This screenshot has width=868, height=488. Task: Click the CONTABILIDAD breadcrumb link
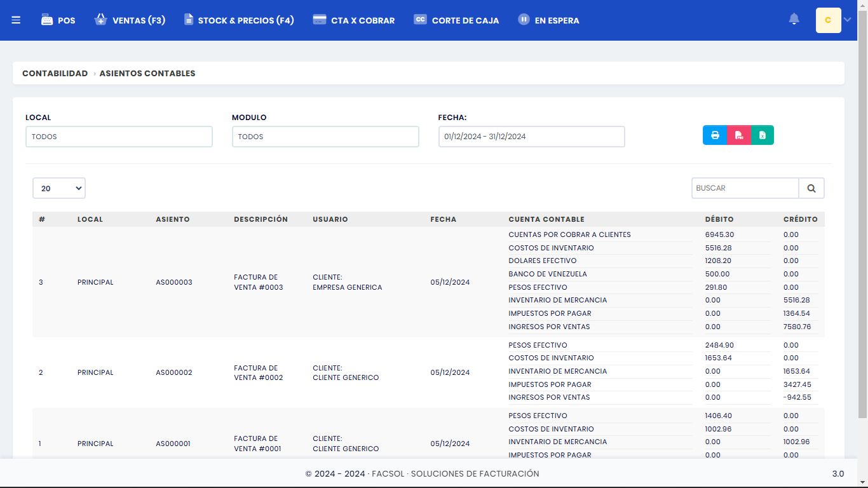click(x=55, y=73)
